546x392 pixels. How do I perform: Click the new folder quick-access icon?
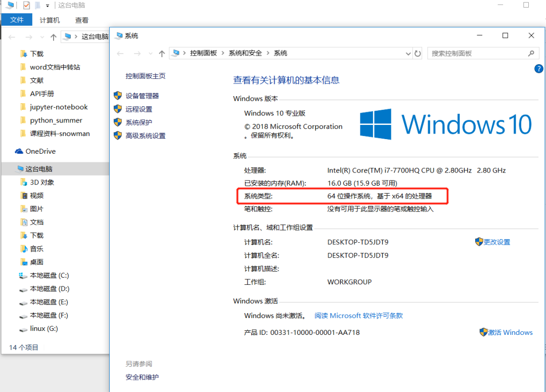click(x=37, y=5)
